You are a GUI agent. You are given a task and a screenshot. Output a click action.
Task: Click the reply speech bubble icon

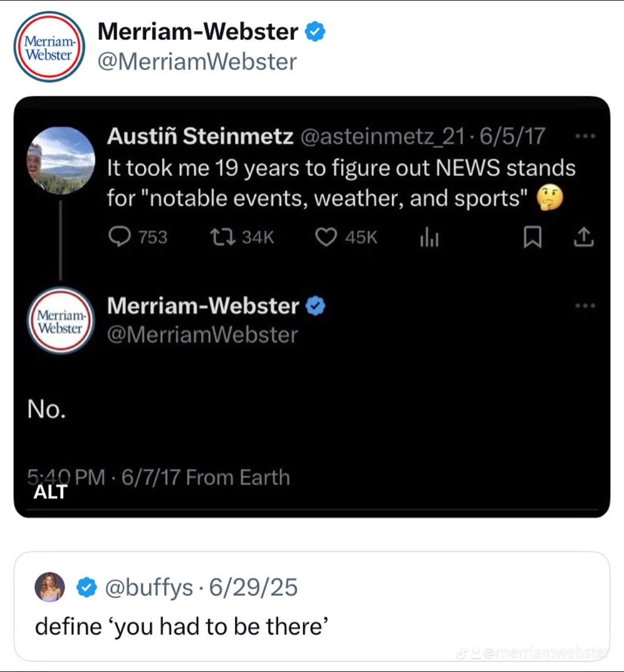pos(120,237)
